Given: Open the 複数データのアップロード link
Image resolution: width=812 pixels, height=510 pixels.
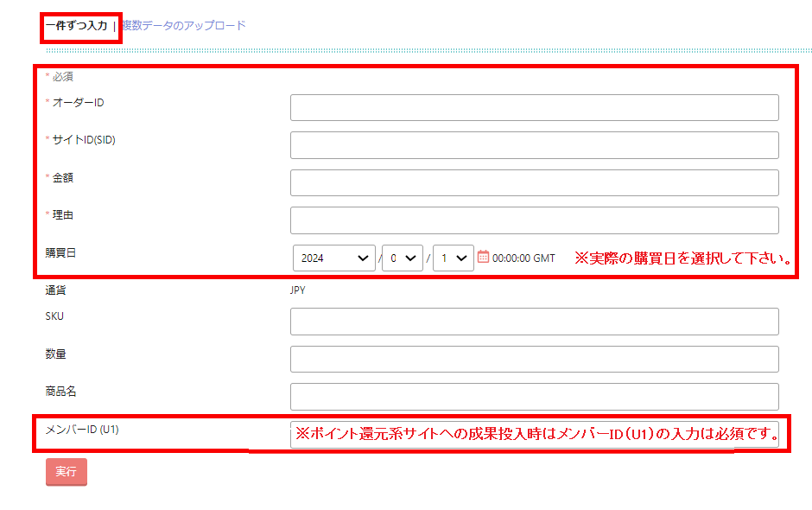Looking at the screenshot, I should coord(183,26).
